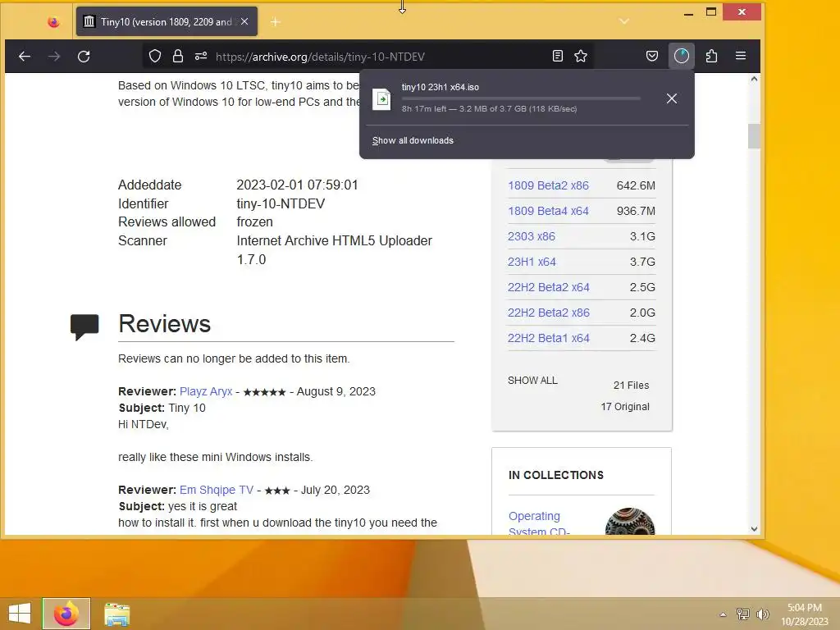Image resolution: width=840 pixels, height=630 pixels.
Task: Download the 22H2 Beta2 x86 file
Action: [x=549, y=313]
